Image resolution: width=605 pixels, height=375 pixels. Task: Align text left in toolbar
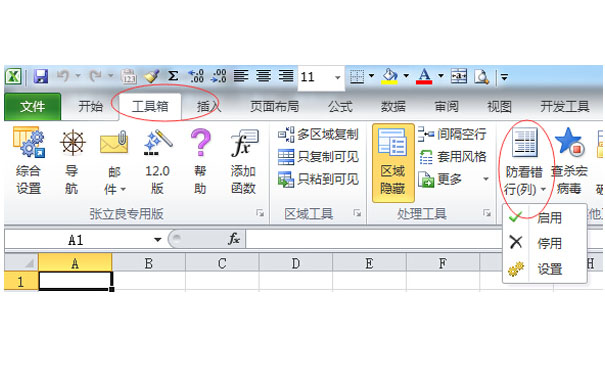coord(241,76)
